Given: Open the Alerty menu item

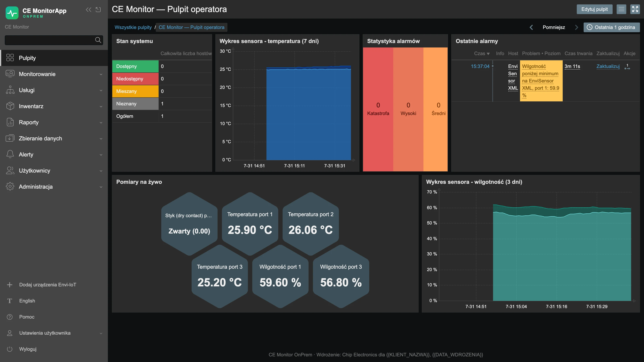Looking at the screenshot, I should pos(54,154).
